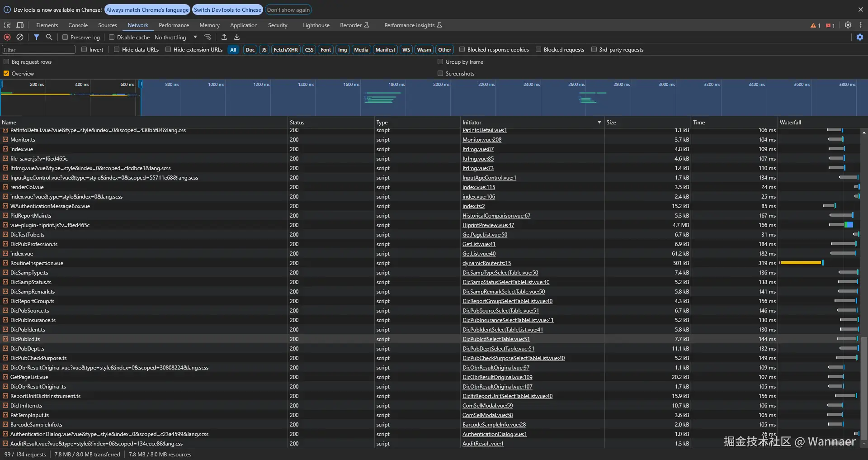Viewport: 868px width, 460px height.
Task: Open DevTools three-dot customize menu
Action: (861, 25)
